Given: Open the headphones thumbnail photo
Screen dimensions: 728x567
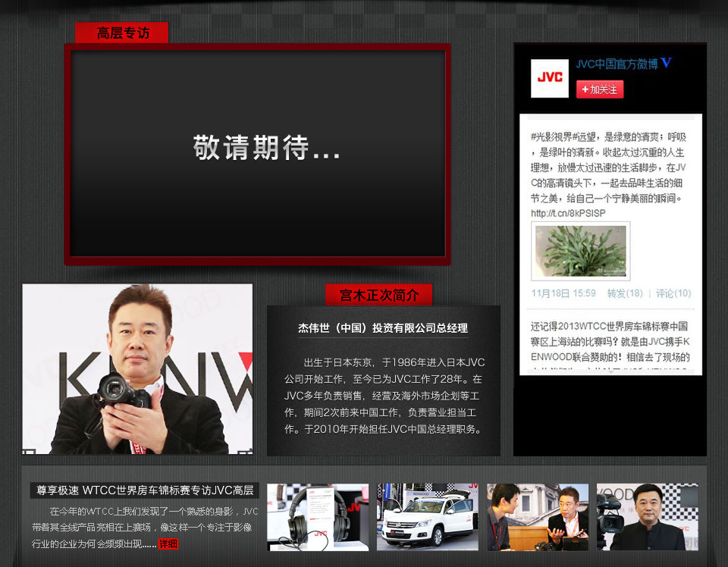Looking at the screenshot, I should 318,518.
